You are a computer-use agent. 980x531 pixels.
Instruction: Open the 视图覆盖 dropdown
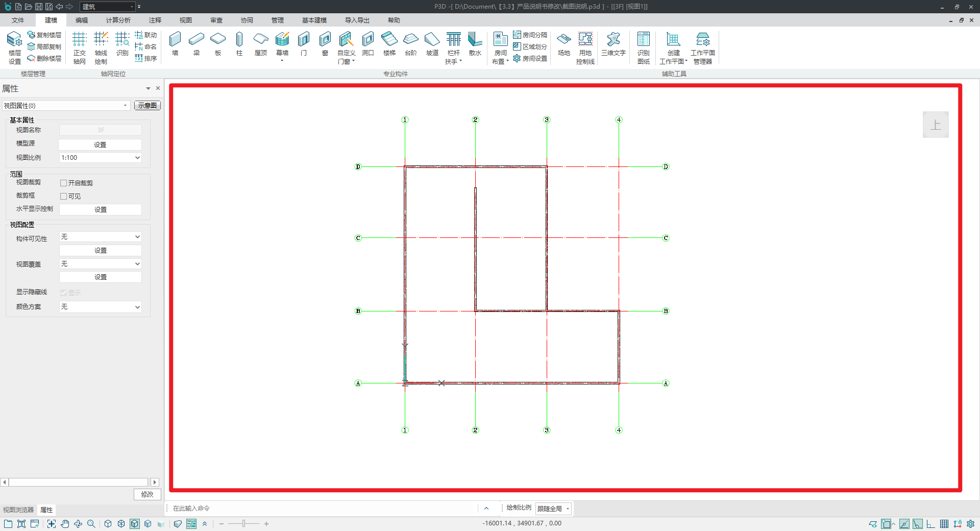tap(101, 264)
